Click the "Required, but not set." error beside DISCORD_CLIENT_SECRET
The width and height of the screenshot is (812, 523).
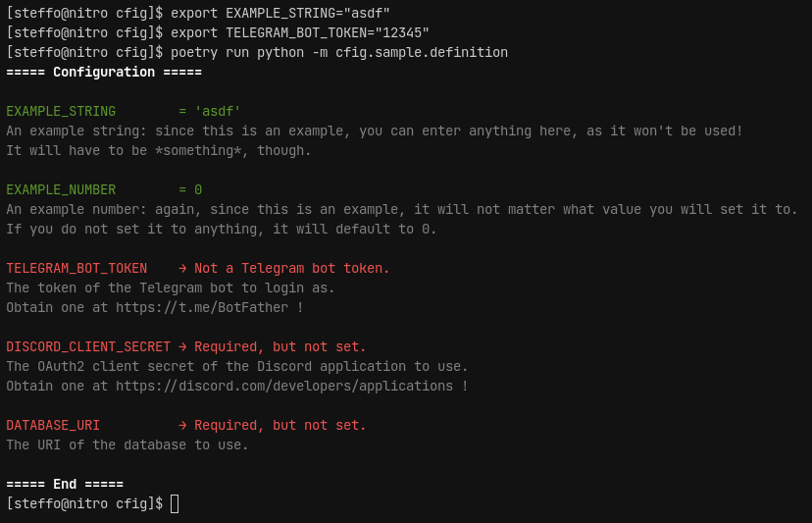[x=280, y=347]
